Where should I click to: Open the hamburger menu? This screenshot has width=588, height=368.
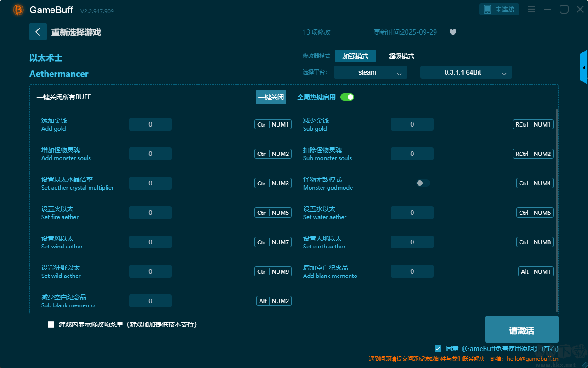coord(531,9)
